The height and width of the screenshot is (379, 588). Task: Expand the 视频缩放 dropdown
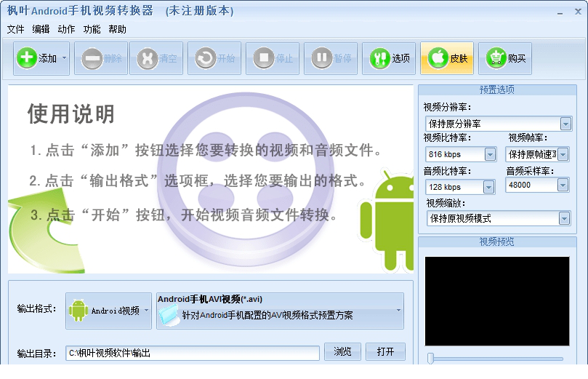coord(564,218)
